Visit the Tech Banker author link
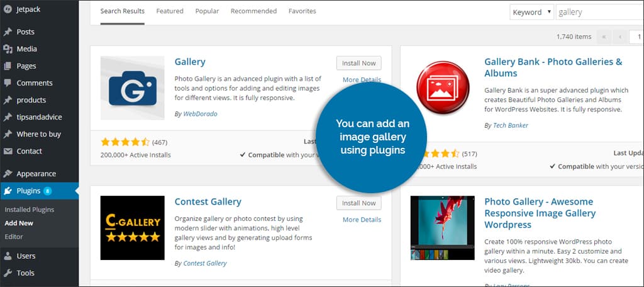This screenshot has height=287, width=644. (x=511, y=125)
